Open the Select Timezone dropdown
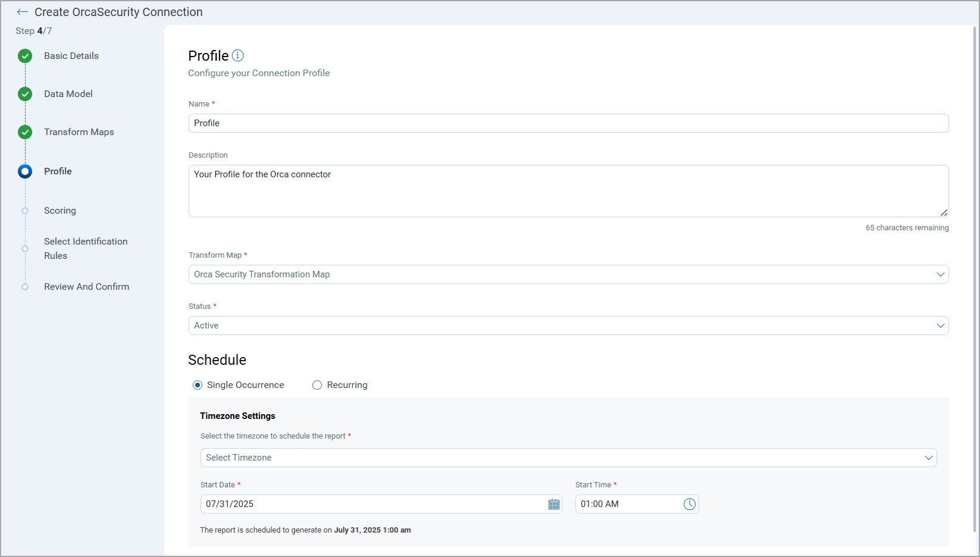This screenshot has height=557, width=980. coord(568,458)
